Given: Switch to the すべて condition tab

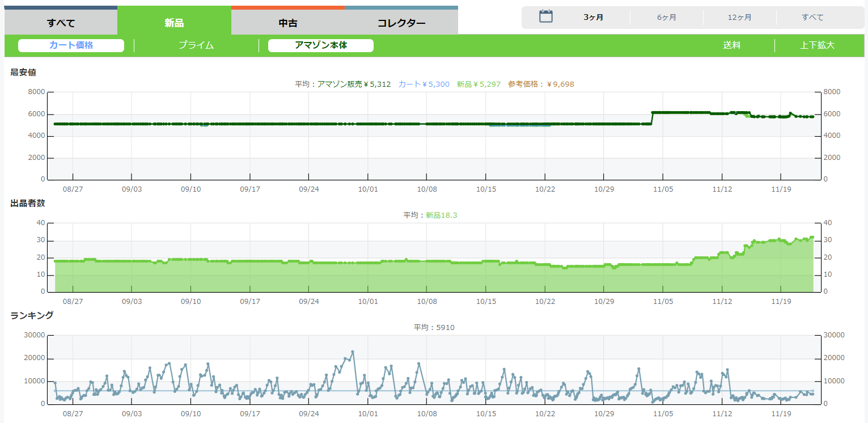Looking at the screenshot, I should 61,23.
